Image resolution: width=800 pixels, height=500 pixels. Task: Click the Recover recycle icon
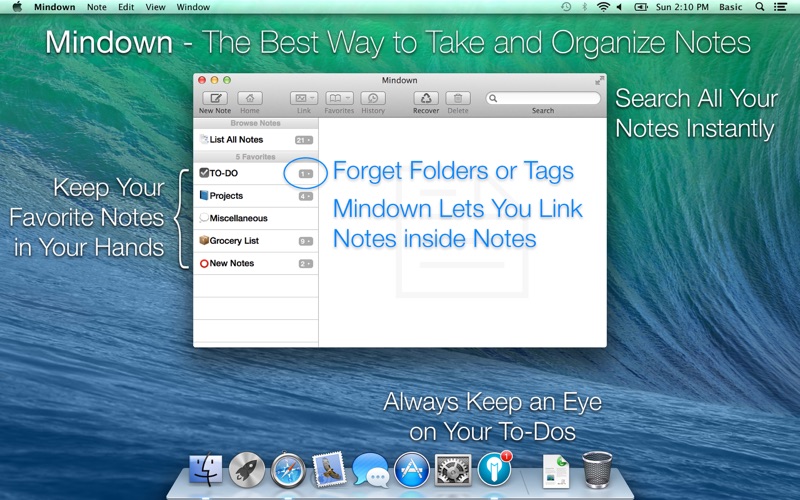[426, 99]
